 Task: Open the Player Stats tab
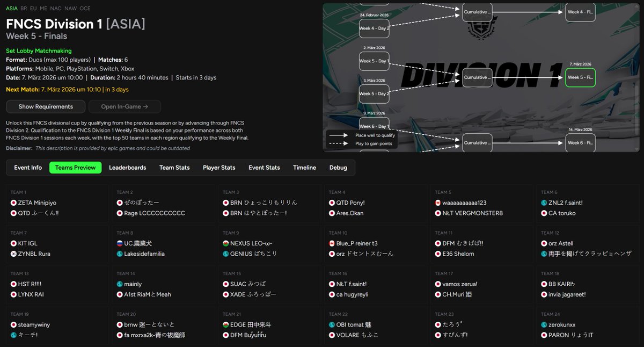pos(219,168)
